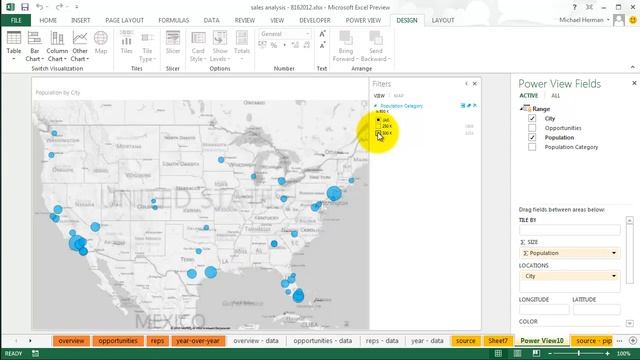Open Excel Help question mark
The height and width of the screenshot is (360, 640).
coord(575,7)
